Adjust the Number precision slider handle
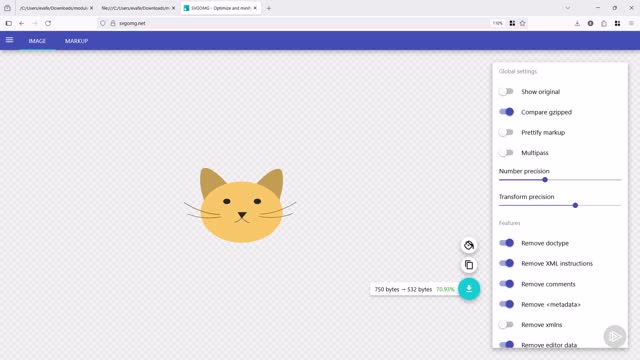 click(545, 180)
